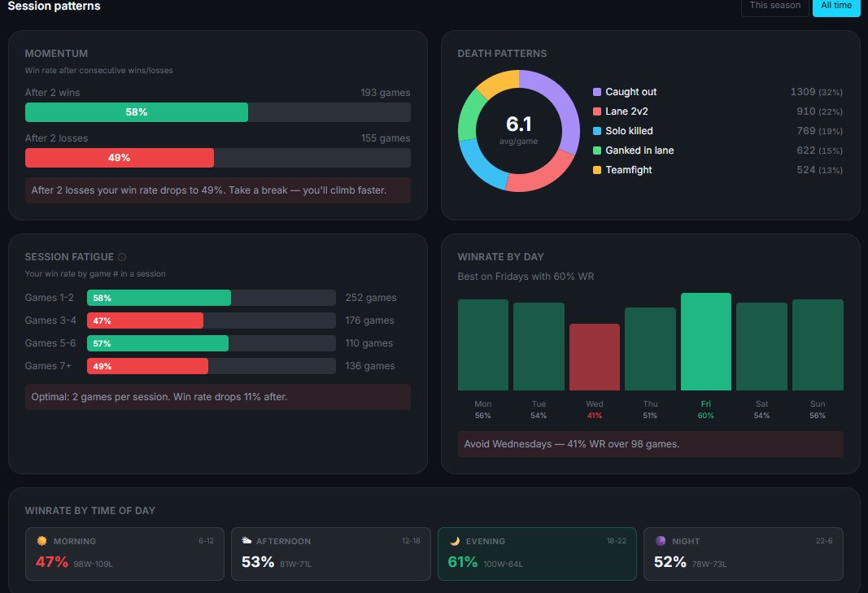Screen dimensions: 868x593
Task: Switch to the All time tab
Action: click(x=836, y=6)
